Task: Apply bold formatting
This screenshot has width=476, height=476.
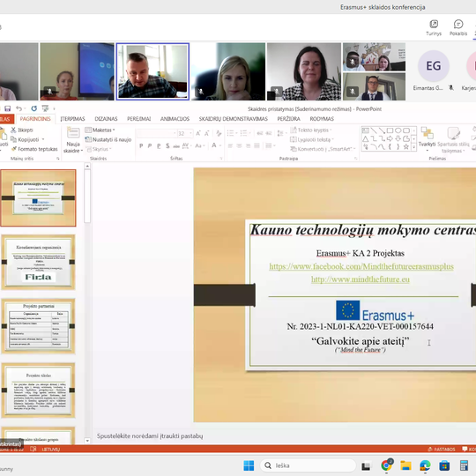Action: 141,146
